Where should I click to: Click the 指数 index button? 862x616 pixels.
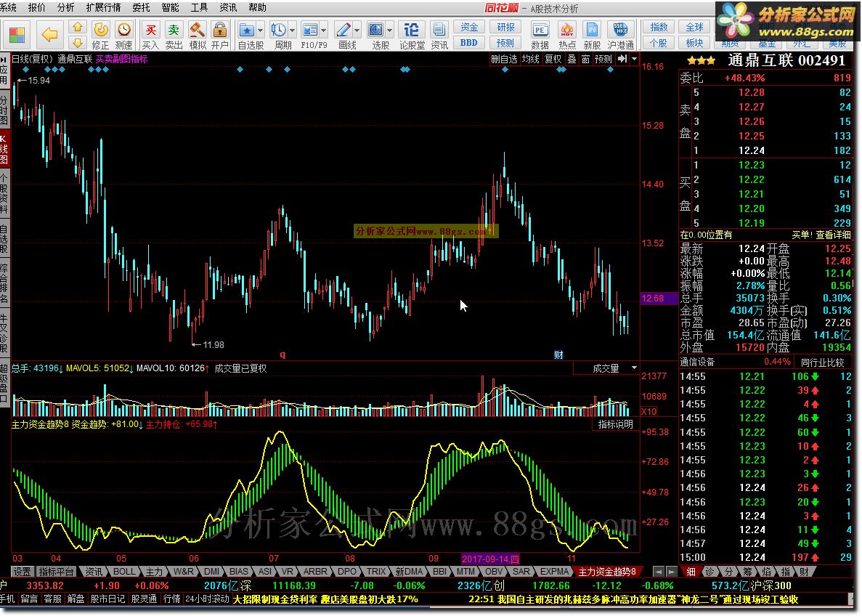[659, 27]
